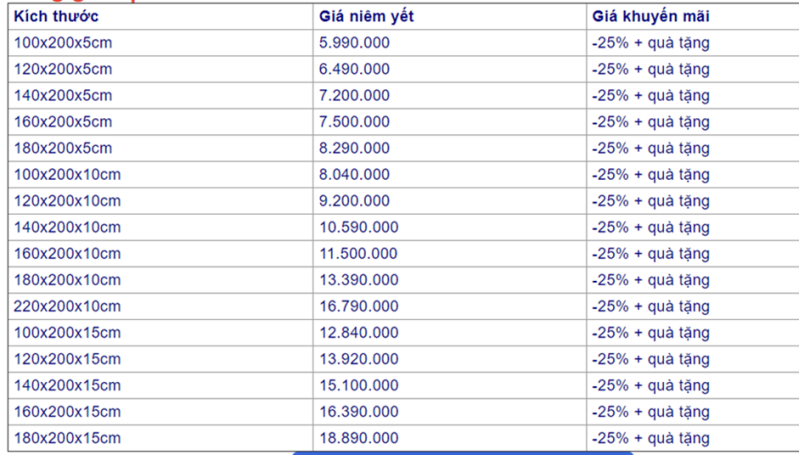
Task: Select the 100x200x10cm size cell
Action: point(66,174)
